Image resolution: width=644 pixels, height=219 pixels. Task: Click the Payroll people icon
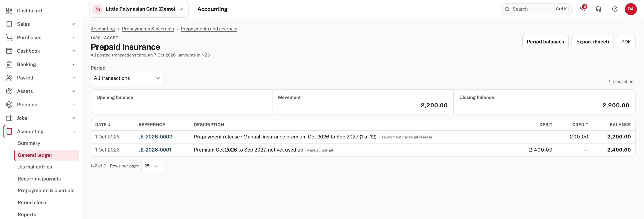click(9, 78)
